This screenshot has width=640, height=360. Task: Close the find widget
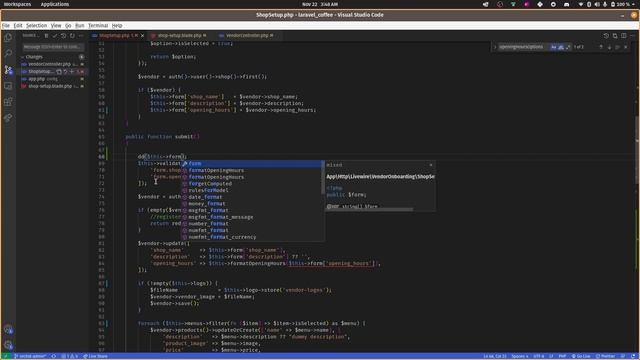click(626, 47)
